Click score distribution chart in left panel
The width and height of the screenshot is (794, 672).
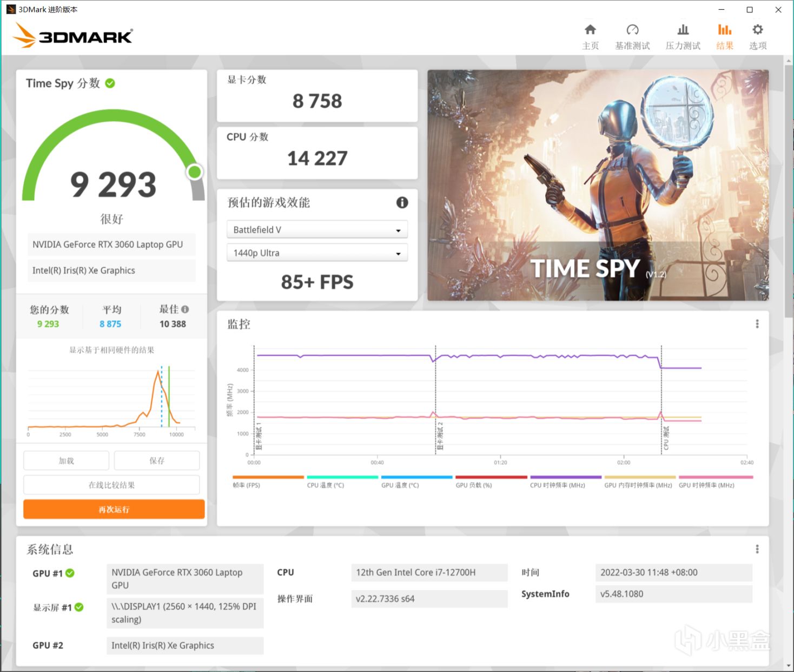[x=111, y=400]
